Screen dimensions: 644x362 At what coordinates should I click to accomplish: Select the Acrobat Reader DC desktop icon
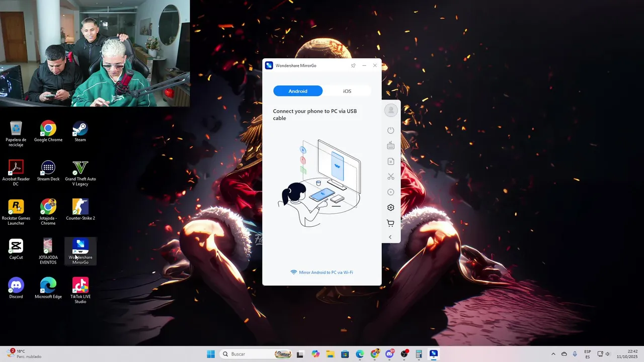pyautogui.click(x=16, y=173)
